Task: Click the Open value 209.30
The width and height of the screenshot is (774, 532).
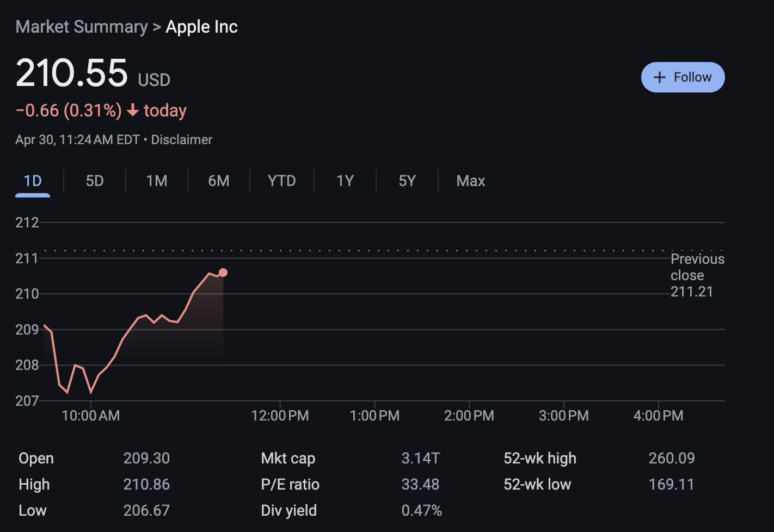Action: (146, 459)
